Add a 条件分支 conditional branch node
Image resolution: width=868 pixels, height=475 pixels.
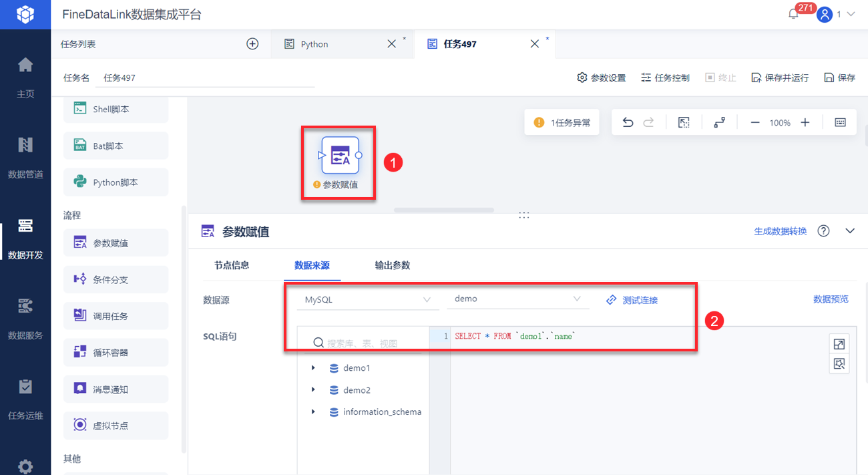pos(116,279)
